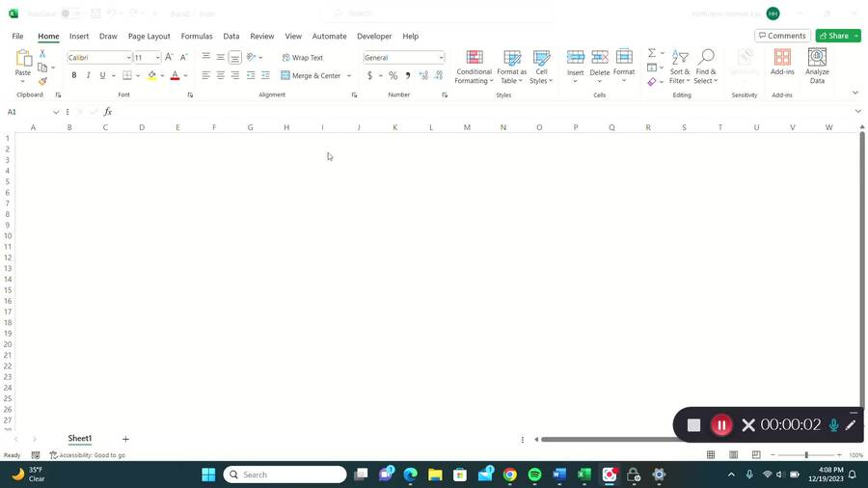Expand the Merge & Center dropdown arrow
Viewport: 868px width, 488px height.
pyautogui.click(x=349, y=75)
